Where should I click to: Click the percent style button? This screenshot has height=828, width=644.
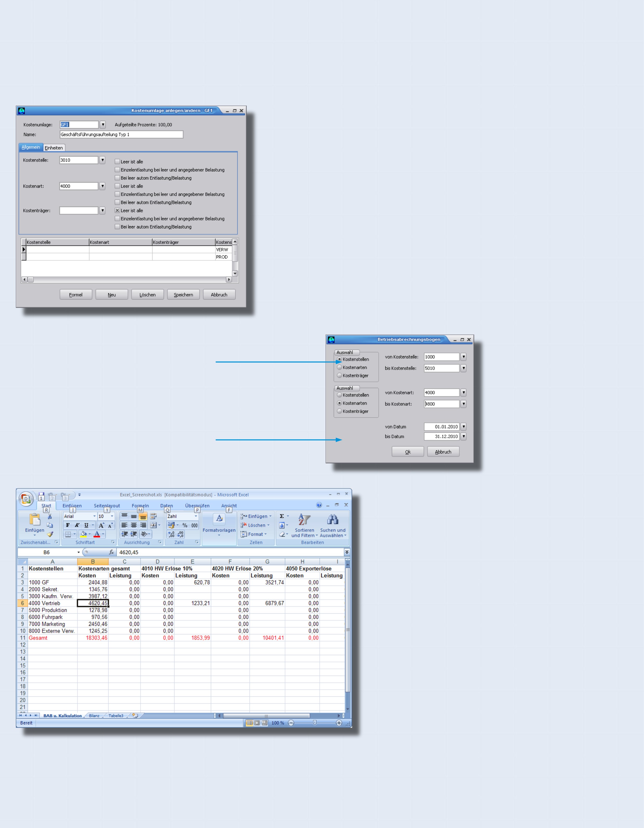coord(185,525)
